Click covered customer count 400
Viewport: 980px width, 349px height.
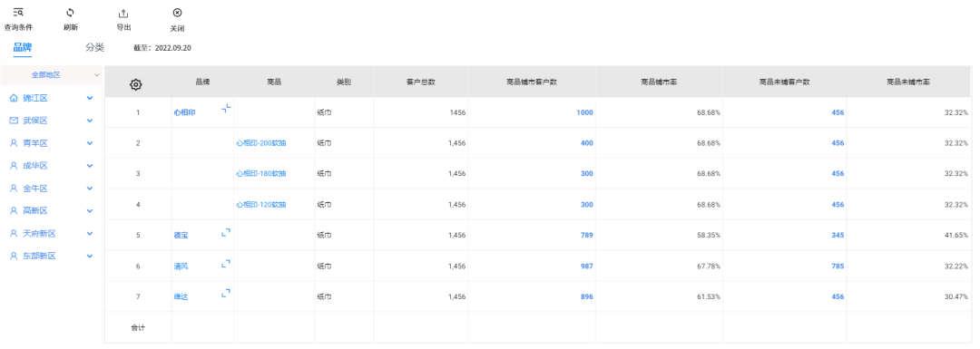click(587, 143)
